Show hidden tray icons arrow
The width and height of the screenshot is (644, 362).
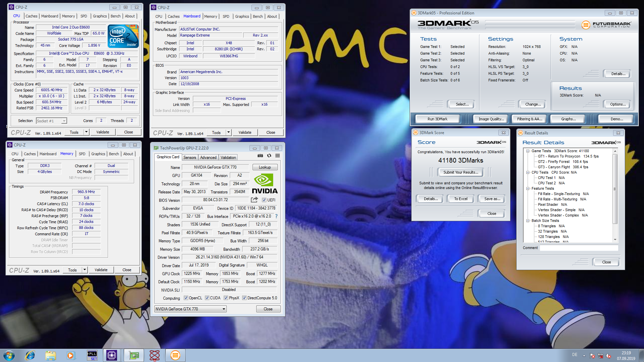click(x=584, y=356)
